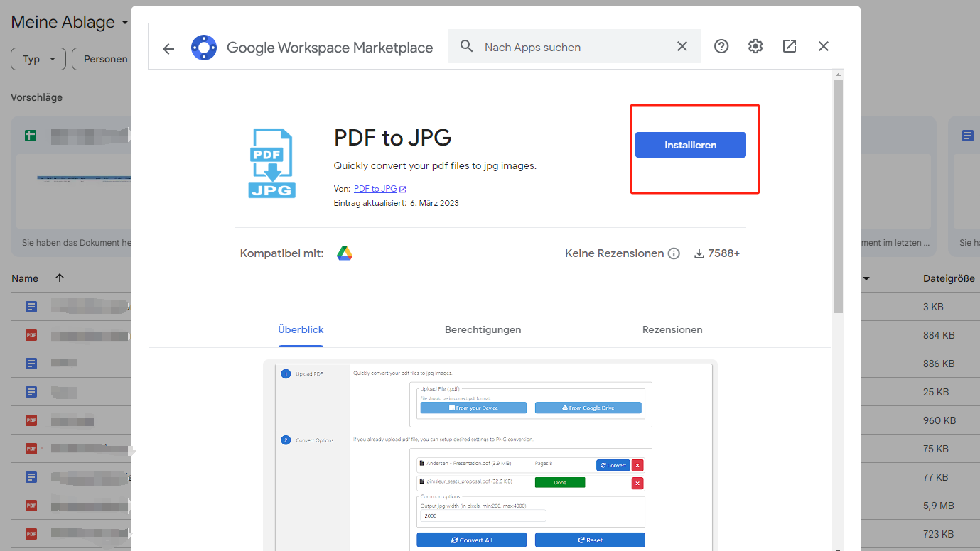Click the Marketplace vertical scrollbar

(839, 196)
